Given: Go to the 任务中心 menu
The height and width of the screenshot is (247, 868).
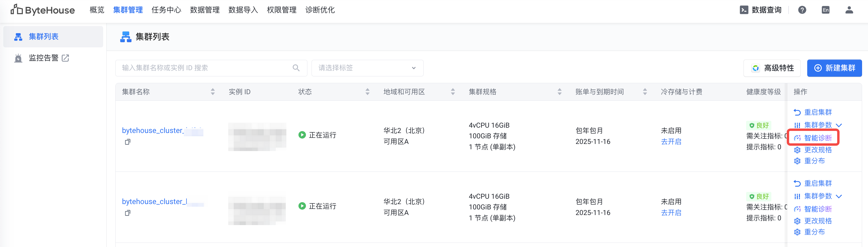Looking at the screenshot, I should (166, 10).
